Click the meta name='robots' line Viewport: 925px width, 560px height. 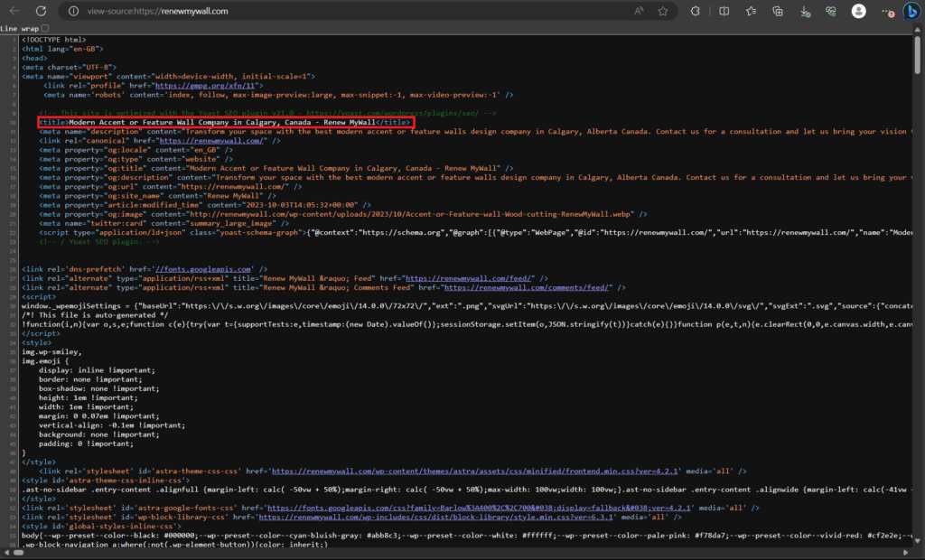(x=278, y=95)
